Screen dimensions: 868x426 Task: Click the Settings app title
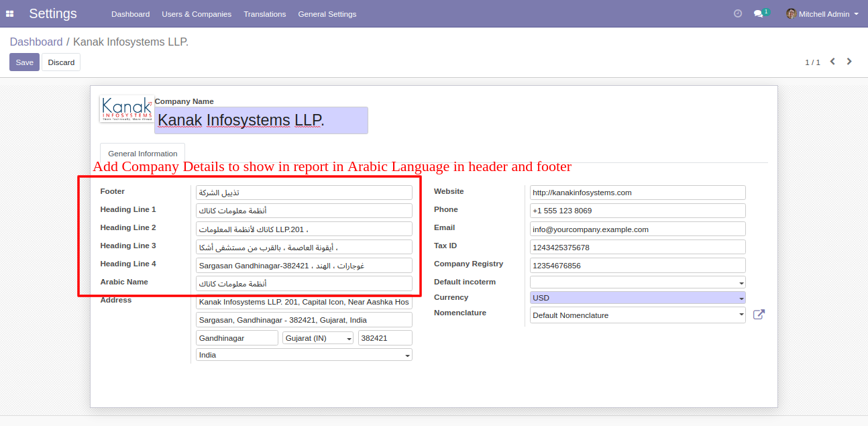(x=53, y=13)
